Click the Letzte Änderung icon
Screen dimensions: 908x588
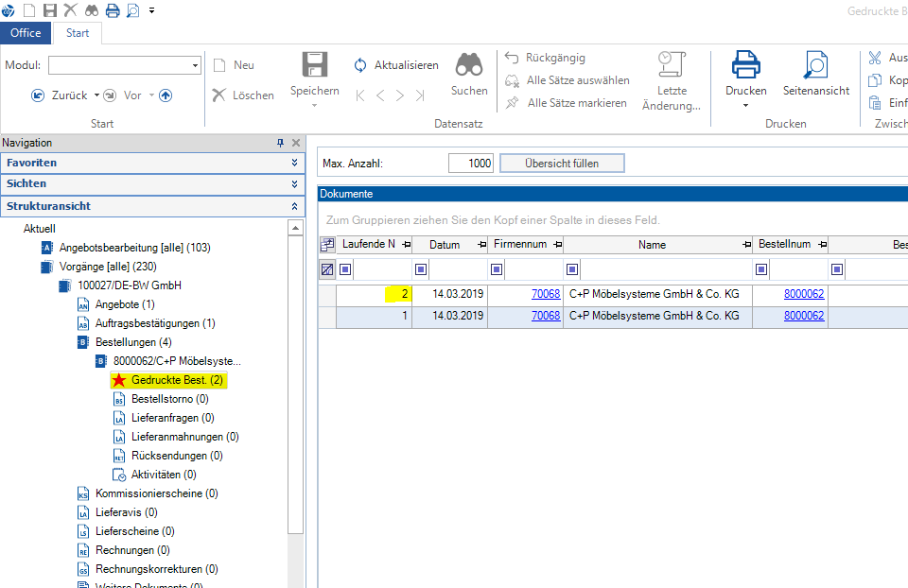click(671, 65)
